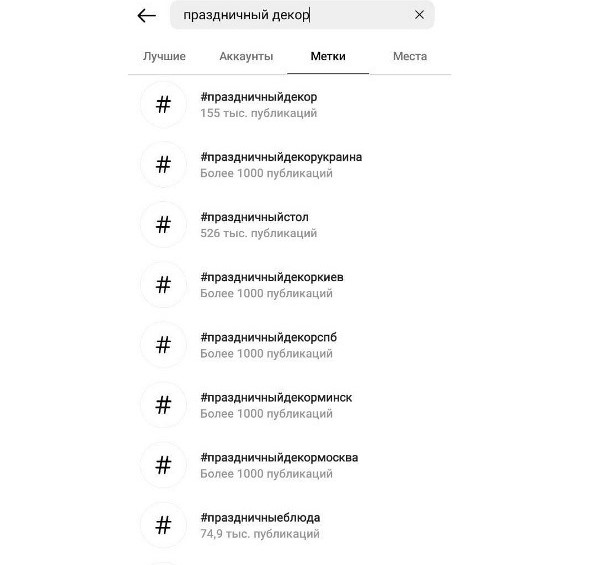Open the #праздничныйстол hashtag result
596x565 pixels.
(x=290, y=224)
